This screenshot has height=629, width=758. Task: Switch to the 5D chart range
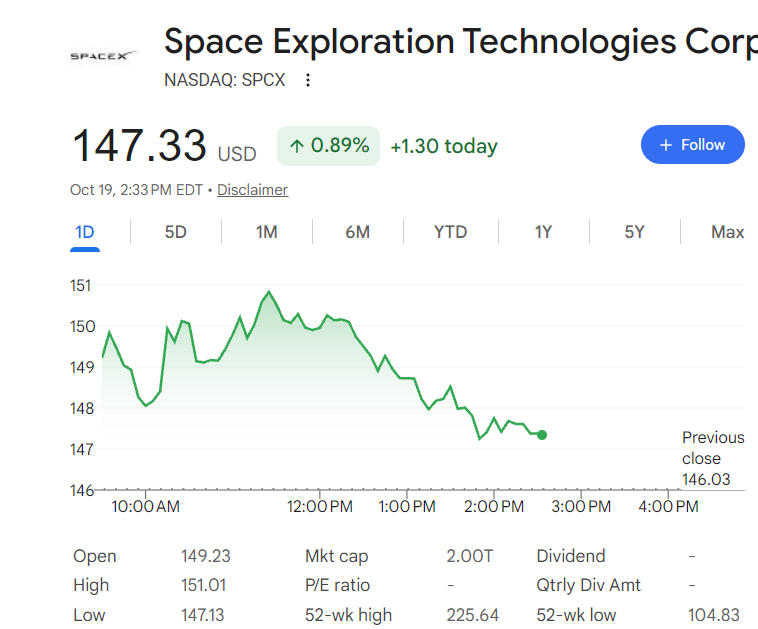(175, 232)
